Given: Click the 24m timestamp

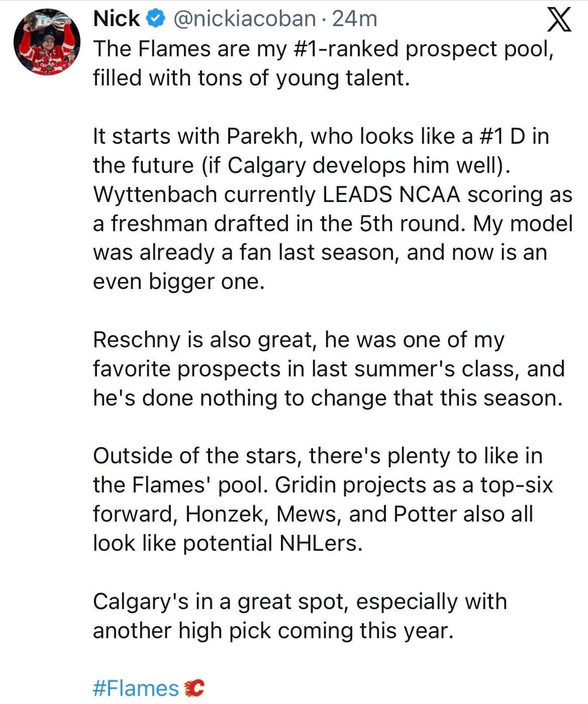Looking at the screenshot, I should pyautogui.click(x=354, y=19).
